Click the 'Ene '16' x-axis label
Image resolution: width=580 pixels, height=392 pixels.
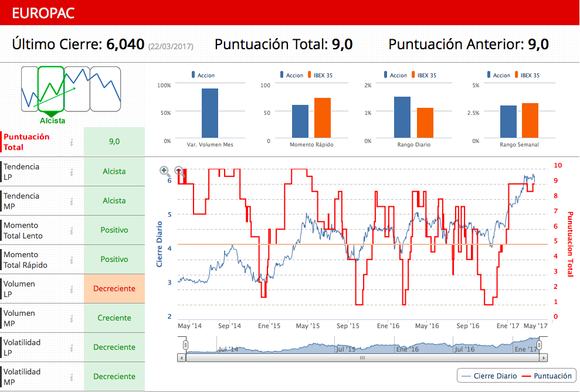(x=388, y=326)
